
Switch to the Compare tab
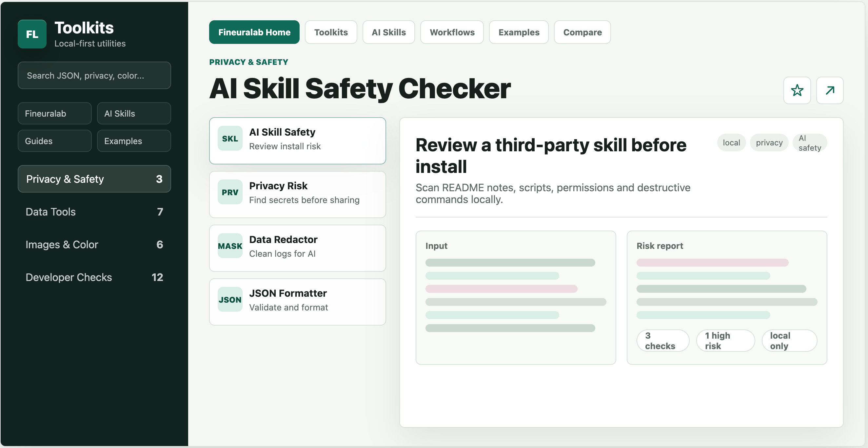pos(582,32)
